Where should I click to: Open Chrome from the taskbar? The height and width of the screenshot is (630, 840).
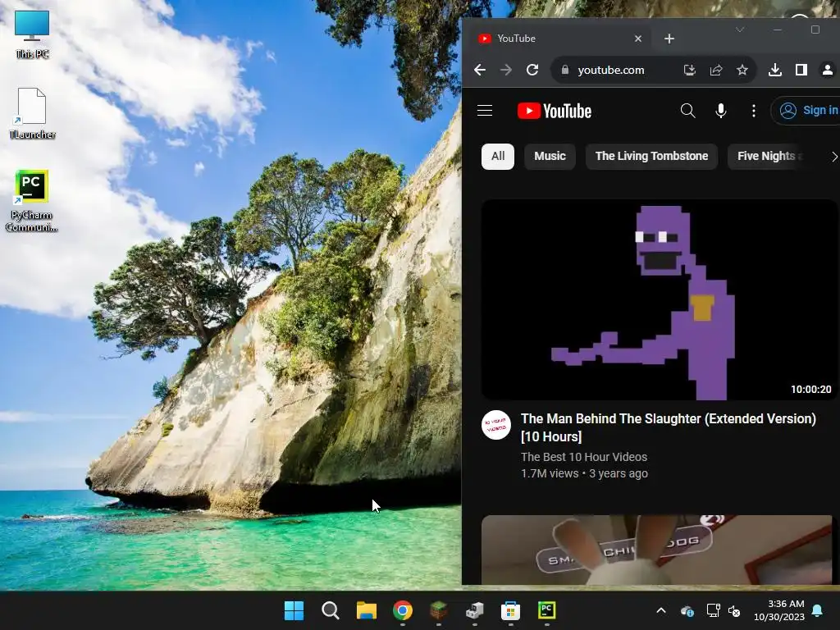tap(402, 610)
